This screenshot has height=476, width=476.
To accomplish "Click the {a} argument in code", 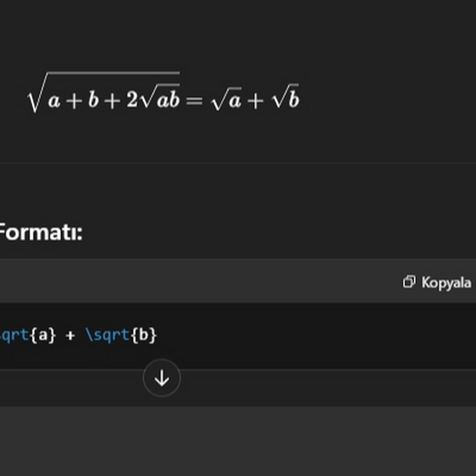I will pyautogui.click(x=43, y=335).
